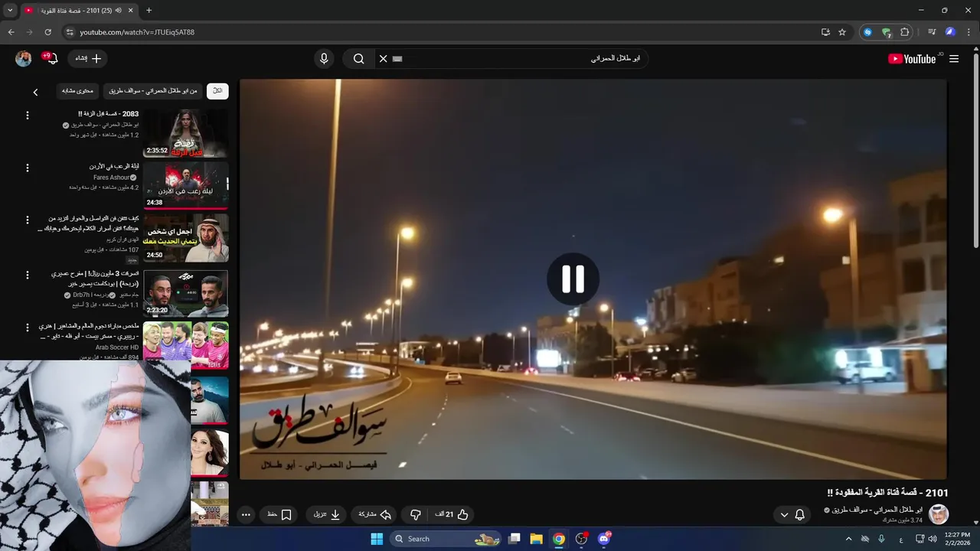Viewport: 980px width, 551px height.
Task: Open the Windows Start button
Action: point(377,539)
